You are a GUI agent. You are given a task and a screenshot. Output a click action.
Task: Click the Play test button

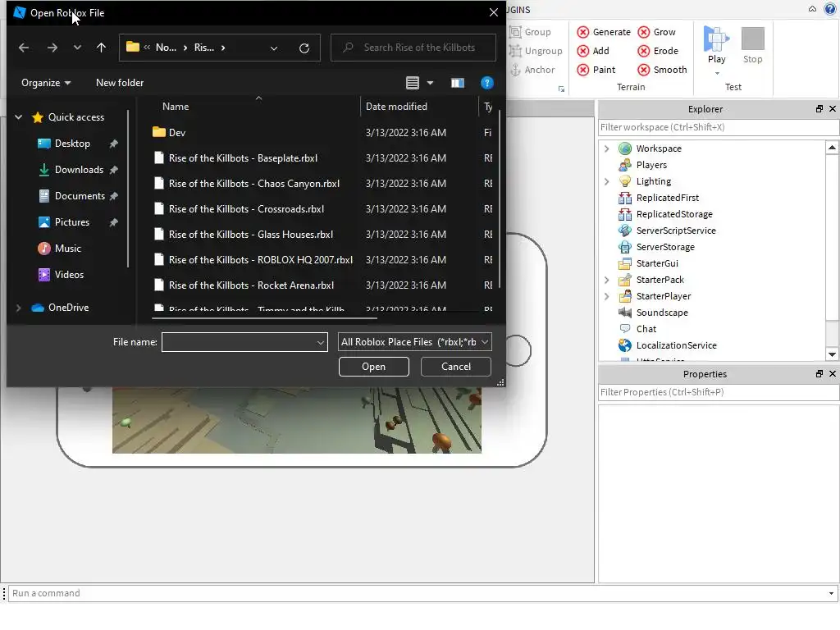(x=716, y=45)
